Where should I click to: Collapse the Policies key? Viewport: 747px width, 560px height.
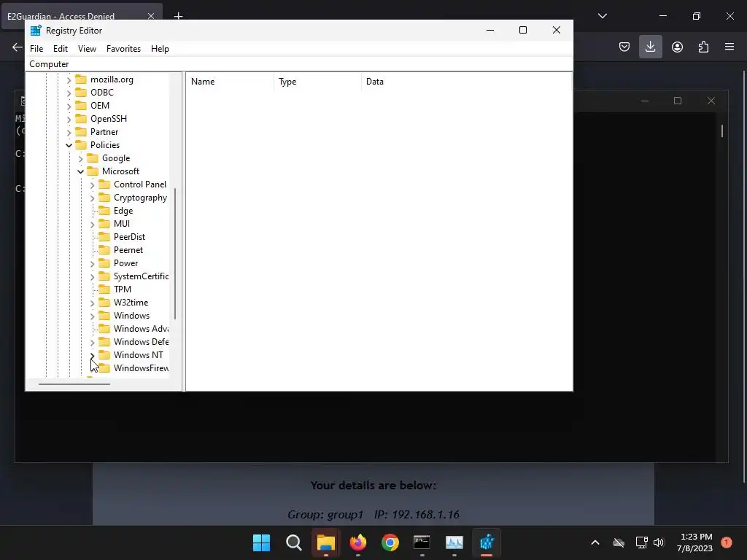pos(69,145)
